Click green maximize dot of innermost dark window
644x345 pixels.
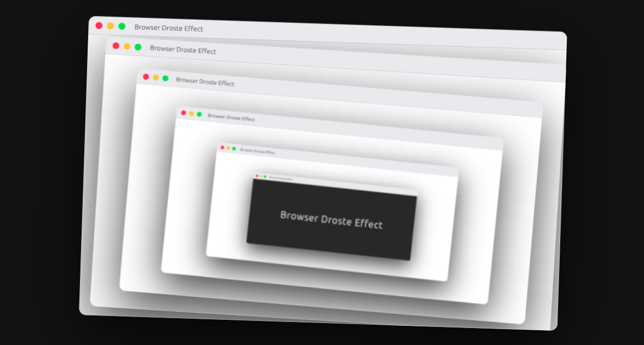pos(265,176)
